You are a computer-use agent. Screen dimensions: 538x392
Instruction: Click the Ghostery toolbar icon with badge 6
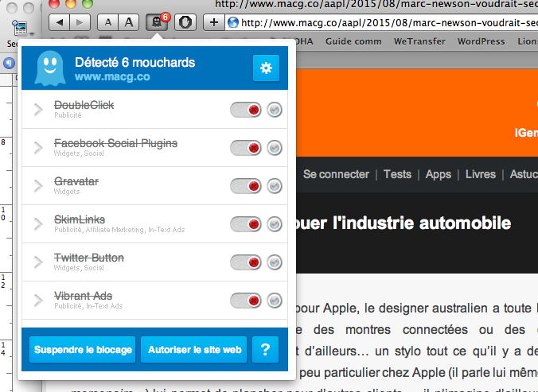pyautogui.click(x=157, y=22)
